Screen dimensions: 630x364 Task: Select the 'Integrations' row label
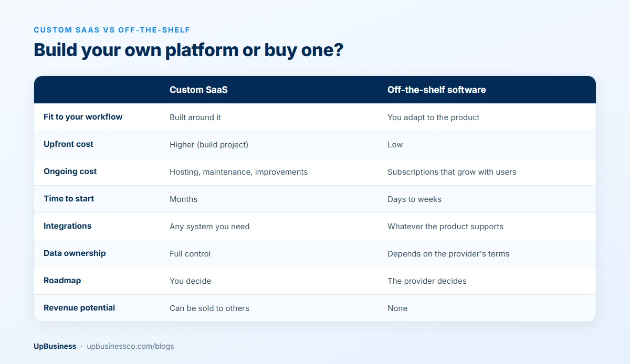pos(68,226)
